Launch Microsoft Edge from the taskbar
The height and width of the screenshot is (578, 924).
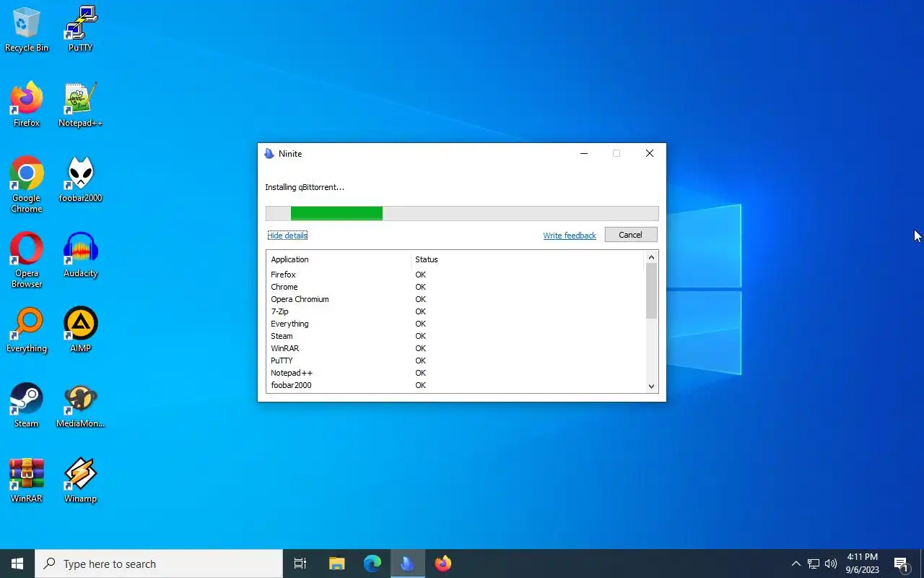[x=372, y=564]
